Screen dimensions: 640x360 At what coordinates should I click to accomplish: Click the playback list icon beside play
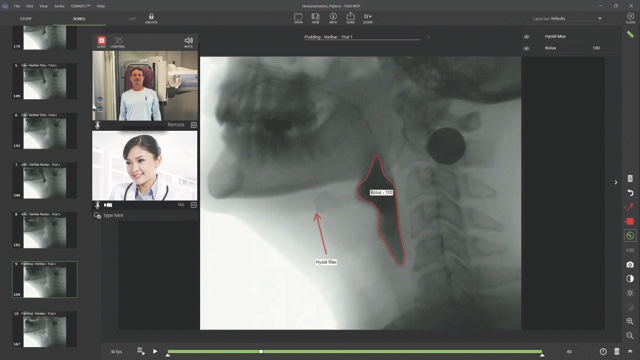point(141,351)
